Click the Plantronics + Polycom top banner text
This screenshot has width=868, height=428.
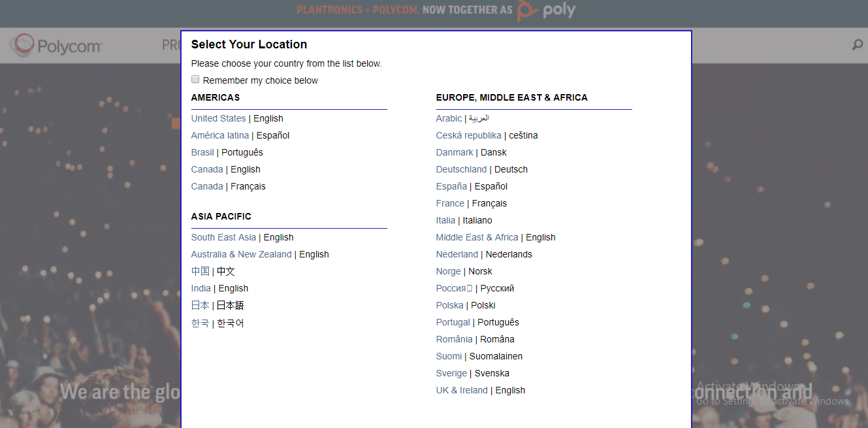click(x=405, y=10)
